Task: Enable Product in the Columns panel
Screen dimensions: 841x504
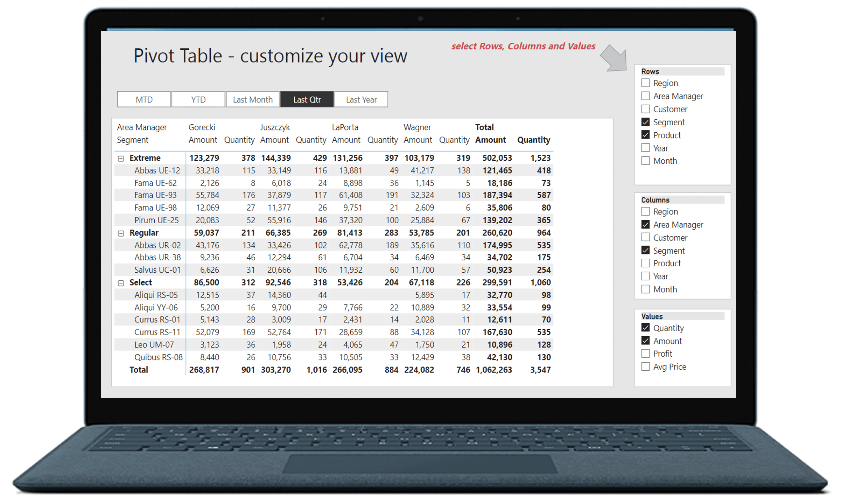Action: (x=646, y=263)
